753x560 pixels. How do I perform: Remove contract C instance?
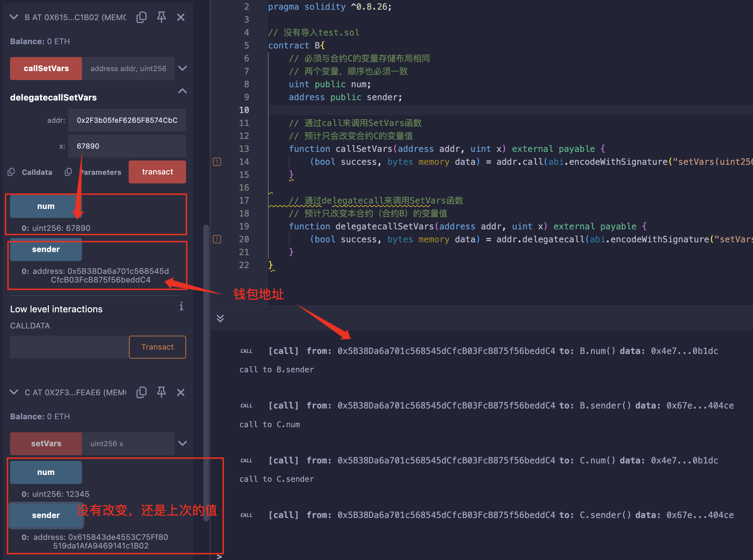[181, 392]
